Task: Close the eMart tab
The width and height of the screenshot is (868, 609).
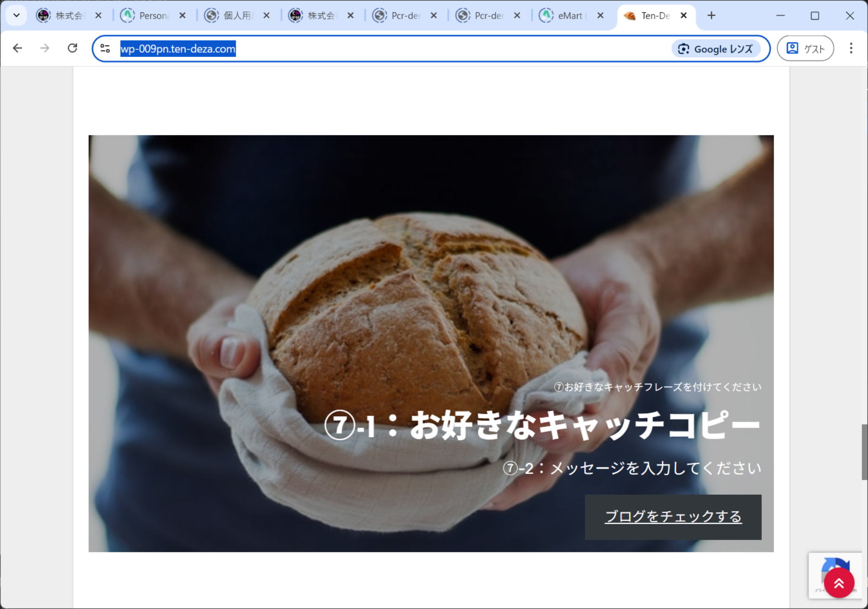Action: tap(600, 16)
